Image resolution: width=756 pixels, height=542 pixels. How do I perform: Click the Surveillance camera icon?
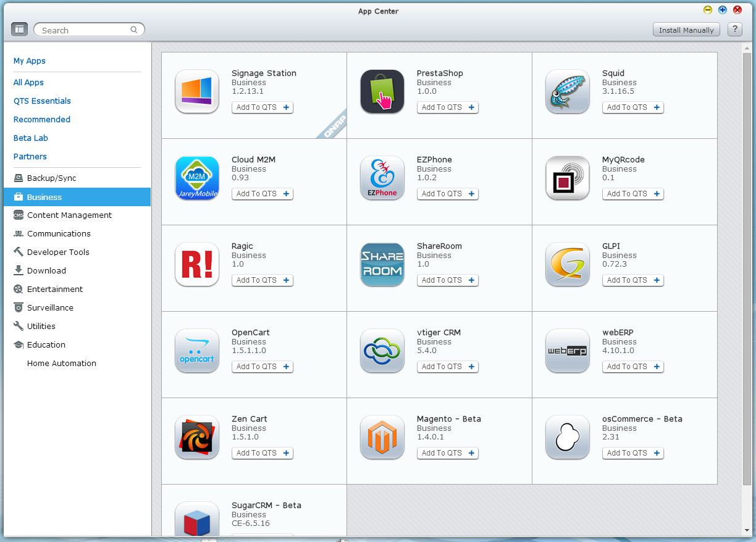19,307
